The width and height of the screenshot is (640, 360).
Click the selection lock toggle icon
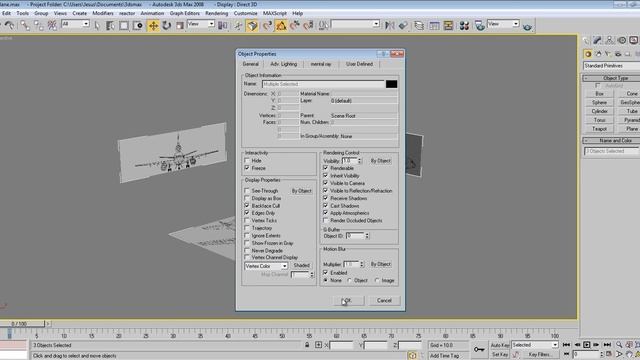click(x=307, y=345)
